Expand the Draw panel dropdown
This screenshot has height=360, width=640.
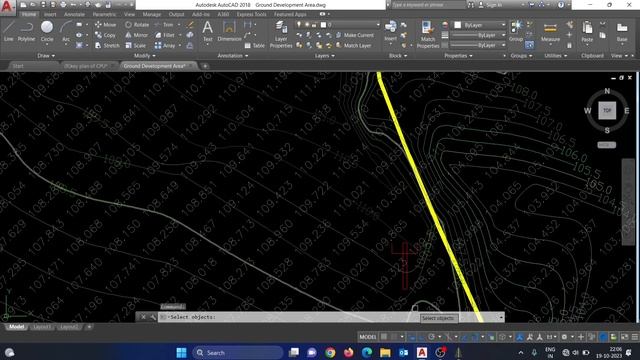coord(46,56)
